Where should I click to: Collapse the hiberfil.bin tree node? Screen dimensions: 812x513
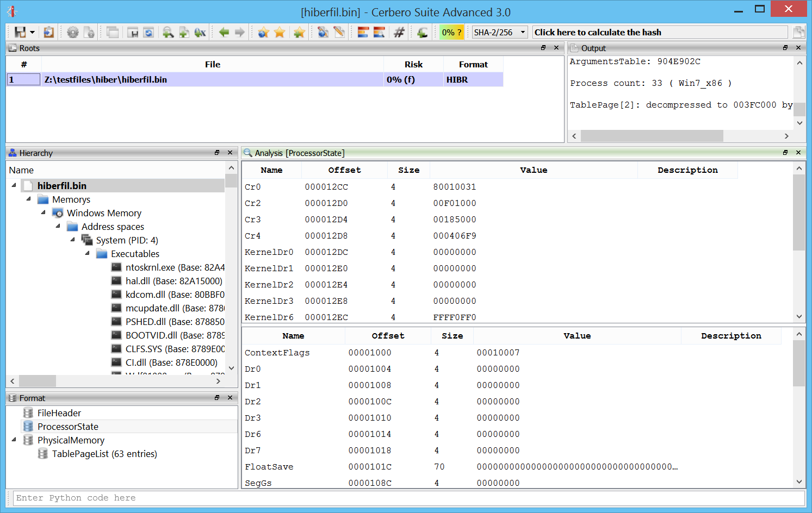click(x=14, y=185)
